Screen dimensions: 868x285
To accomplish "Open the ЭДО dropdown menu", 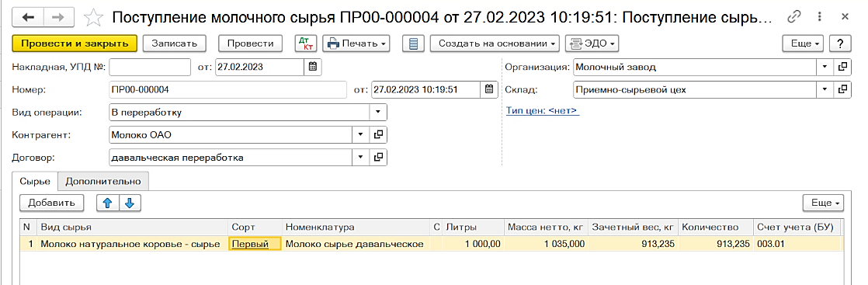I will coord(591,43).
